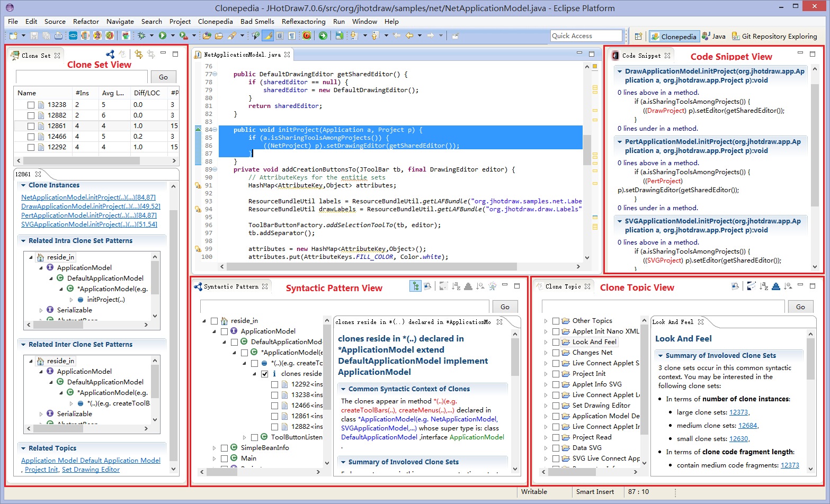
Task: Check the Project Init topic checkbox
Action: coord(556,374)
